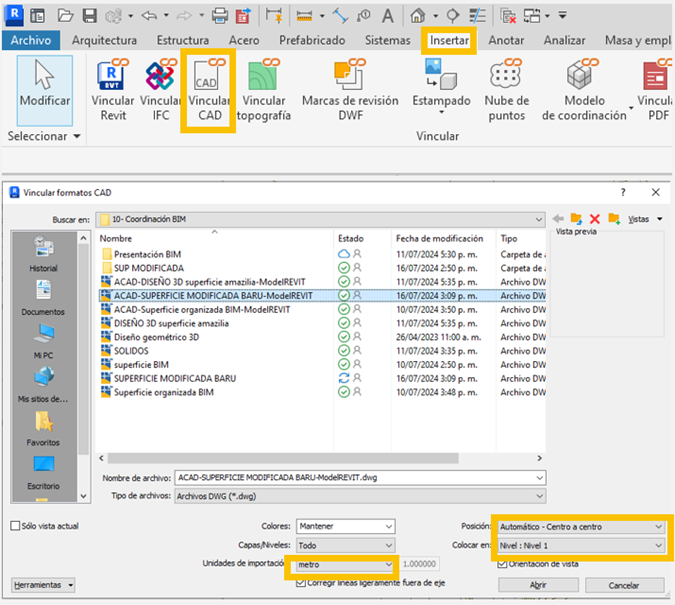675x605 pixels.
Task: Expand the Estampado dropdown
Action: [x=441, y=113]
